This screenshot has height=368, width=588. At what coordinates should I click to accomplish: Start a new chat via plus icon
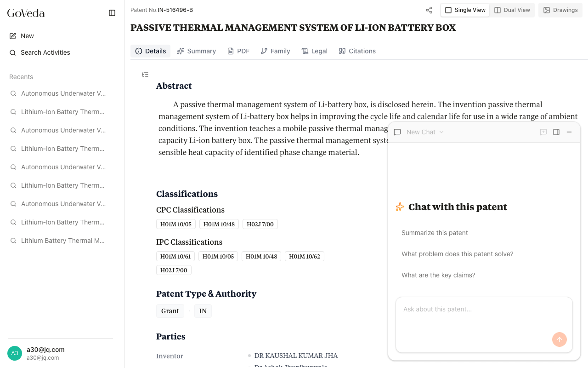[543, 132]
